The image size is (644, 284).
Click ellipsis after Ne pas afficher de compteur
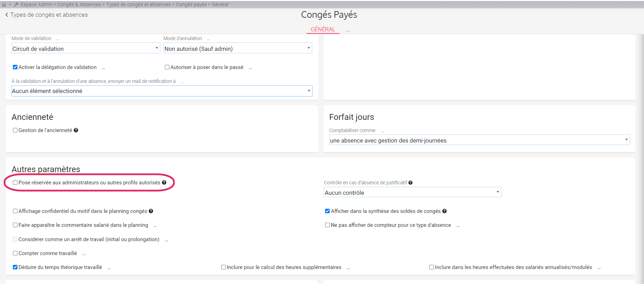(458, 226)
